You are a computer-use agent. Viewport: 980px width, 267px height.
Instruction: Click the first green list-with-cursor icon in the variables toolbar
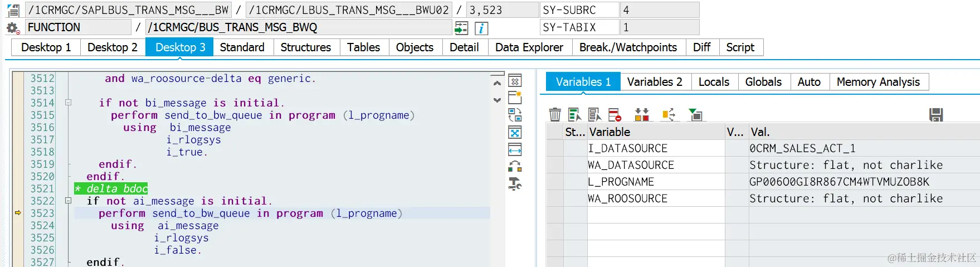[574, 115]
